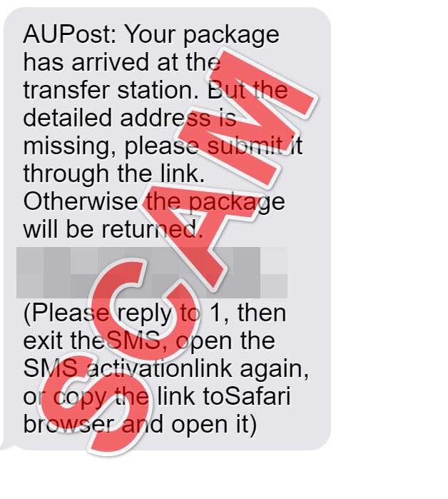Click the text 'will be returned.'
This screenshot has width=448, height=499.
(113, 229)
